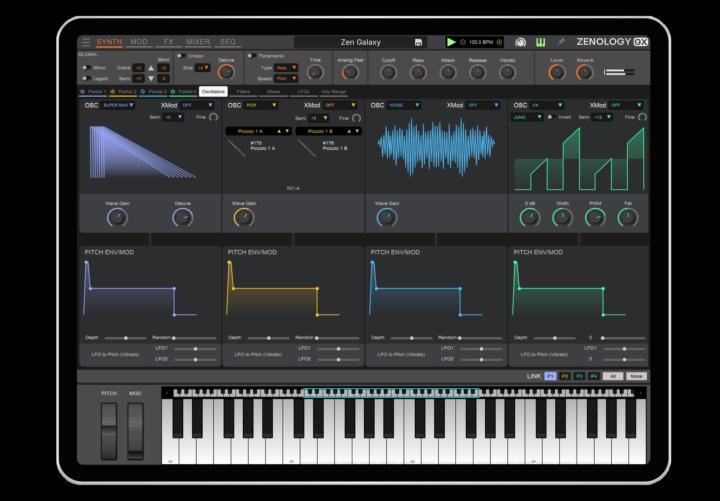This screenshot has width=720, height=501.
Task: Click Detune knob under Super Saw waveform
Action: pyautogui.click(x=183, y=218)
